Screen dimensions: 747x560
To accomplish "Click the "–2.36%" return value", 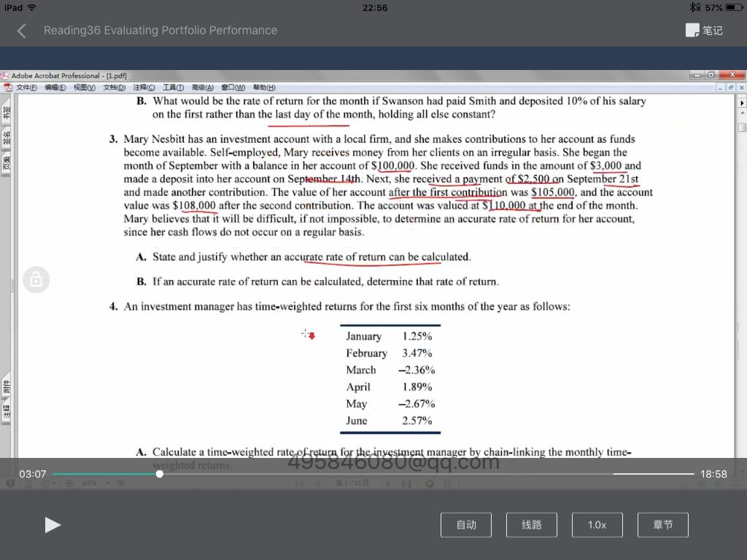I will [417, 370].
